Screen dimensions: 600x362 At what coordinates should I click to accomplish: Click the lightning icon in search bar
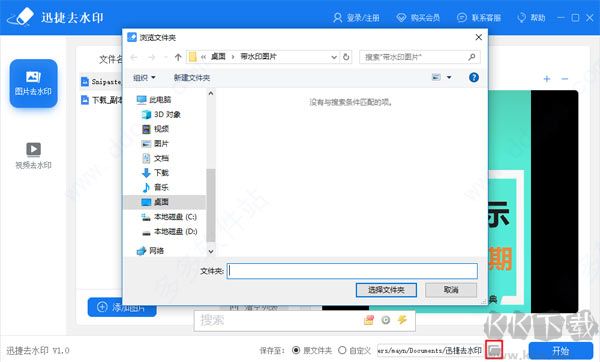pyautogui.click(x=402, y=320)
